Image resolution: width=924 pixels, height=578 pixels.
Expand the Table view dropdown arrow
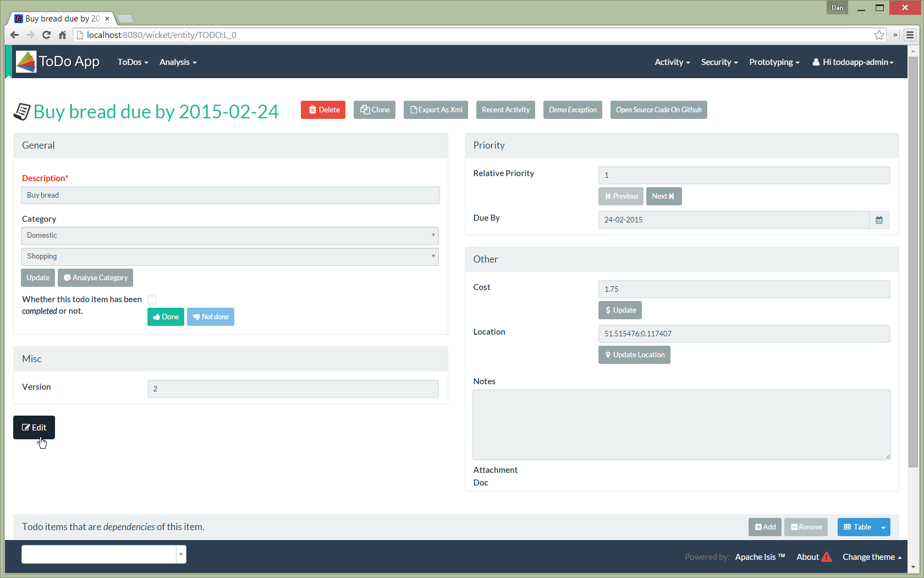point(883,527)
